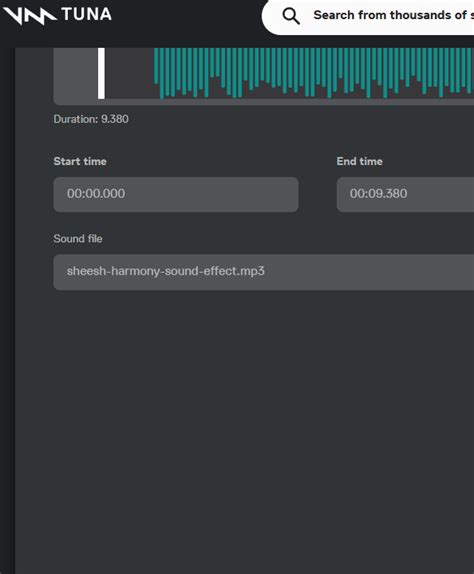
Task: Click the Start time label
Action: click(80, 161)
